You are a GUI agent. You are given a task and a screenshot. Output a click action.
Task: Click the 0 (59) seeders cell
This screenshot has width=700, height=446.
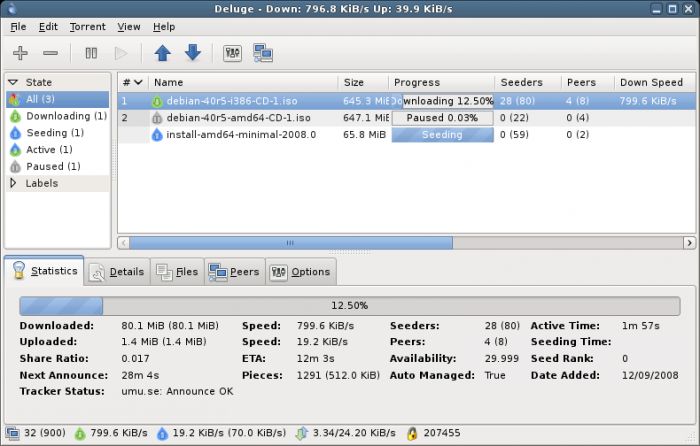click(x=514, y=135)
